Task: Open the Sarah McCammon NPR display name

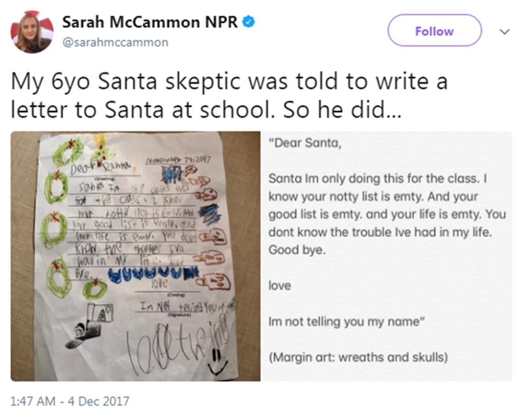Action: [x=150, y=22]
